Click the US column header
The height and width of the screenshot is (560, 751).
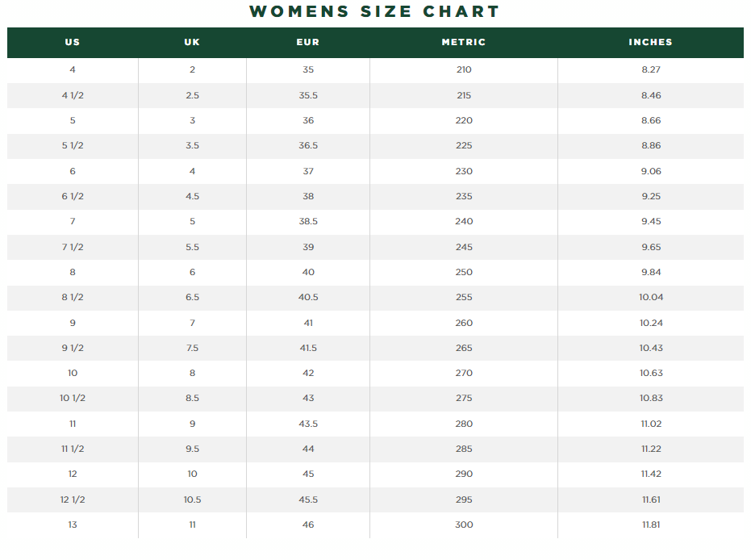pyautogui.click(x=73, y=42)
